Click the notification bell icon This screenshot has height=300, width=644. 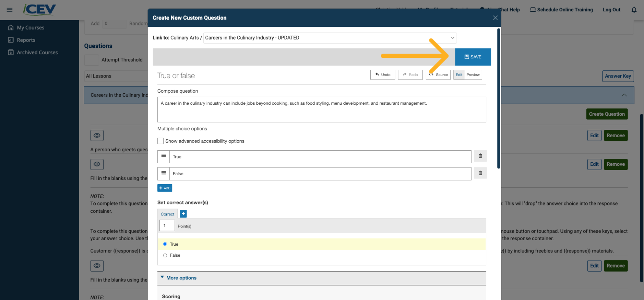[x=634, y=10]
